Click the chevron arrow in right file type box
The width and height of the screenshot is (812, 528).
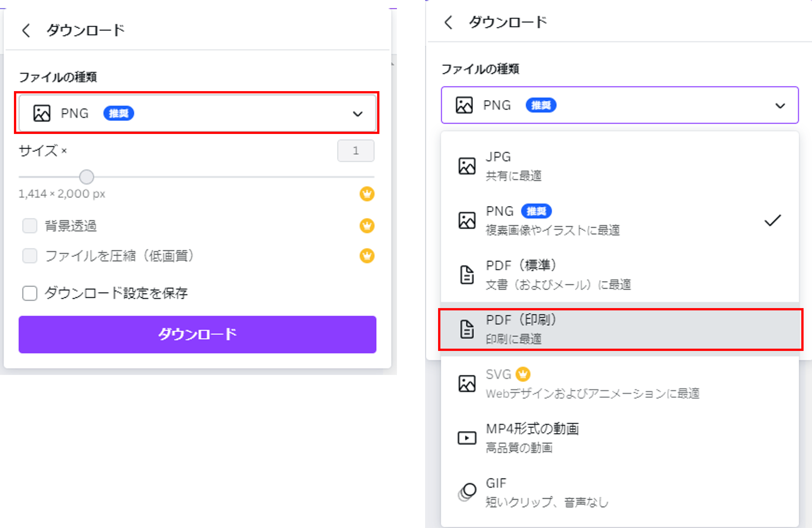(x=780, y=106)
